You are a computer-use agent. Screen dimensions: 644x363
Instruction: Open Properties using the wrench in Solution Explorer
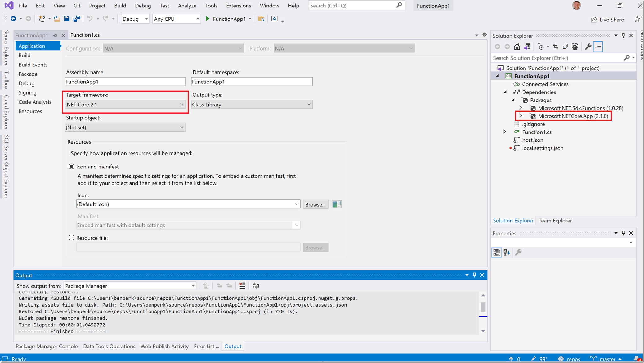click(588, 47)
